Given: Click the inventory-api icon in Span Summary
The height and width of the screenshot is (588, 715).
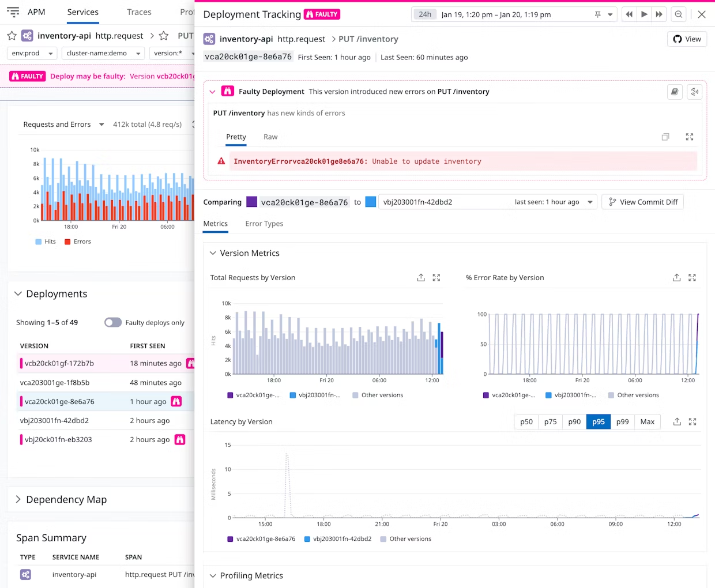Looking at the screenshot, I should (26, 575).
